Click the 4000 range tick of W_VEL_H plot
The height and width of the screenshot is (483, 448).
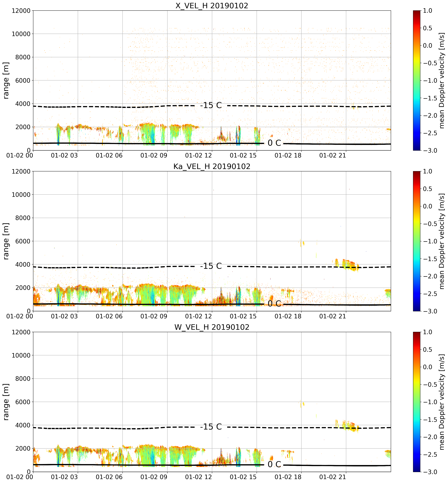[23, 425]
